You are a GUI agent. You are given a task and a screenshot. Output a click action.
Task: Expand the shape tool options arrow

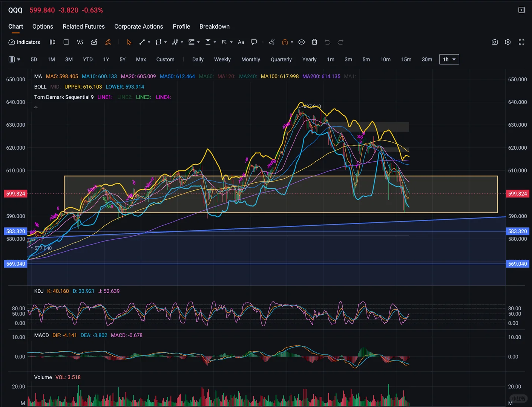166,42
